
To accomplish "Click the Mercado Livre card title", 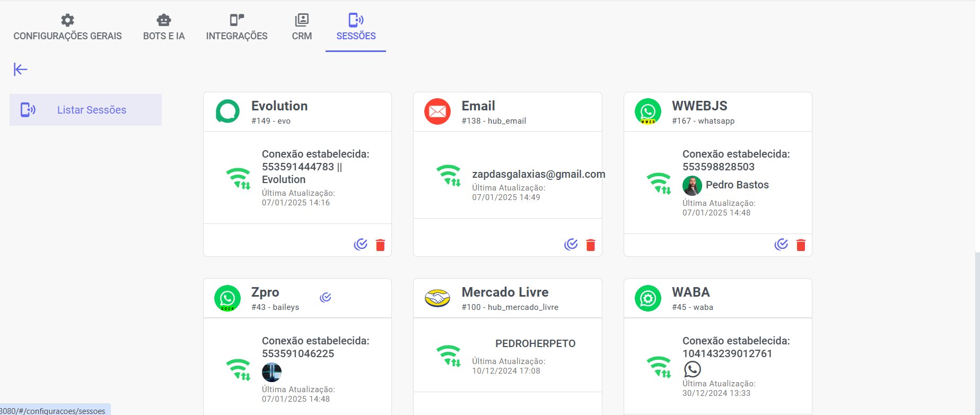I will click(x=505, y=292).
